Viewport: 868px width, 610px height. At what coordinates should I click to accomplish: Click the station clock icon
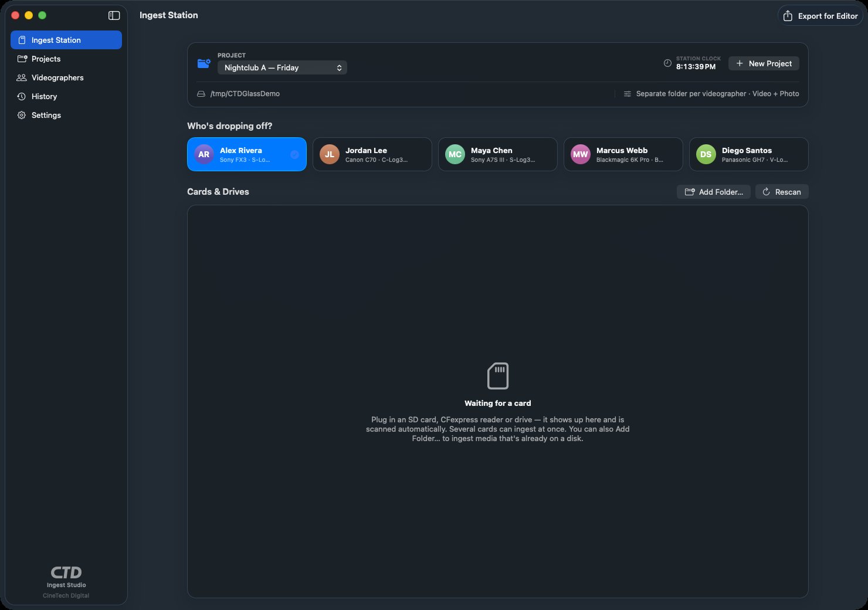pyautogui.click(x=667, y=63)
